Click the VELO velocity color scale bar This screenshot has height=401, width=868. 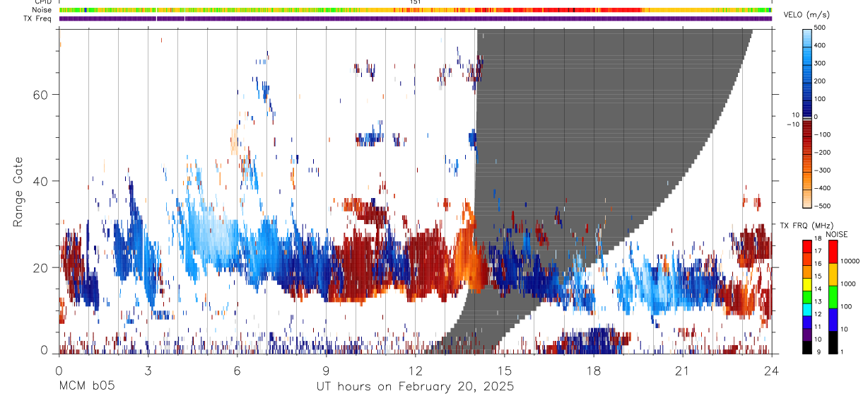point(807,117)
